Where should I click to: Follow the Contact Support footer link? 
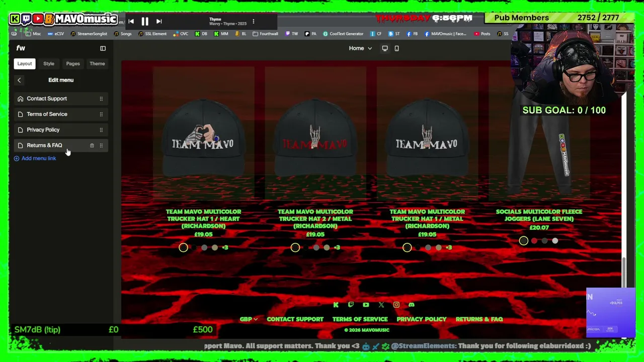pos(295,319)
